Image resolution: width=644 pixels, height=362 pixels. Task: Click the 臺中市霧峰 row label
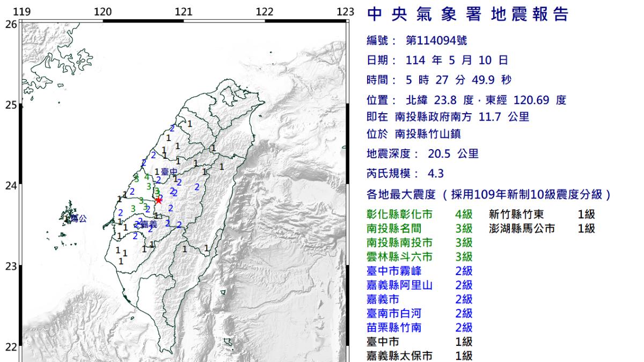(x=394, y=271)
